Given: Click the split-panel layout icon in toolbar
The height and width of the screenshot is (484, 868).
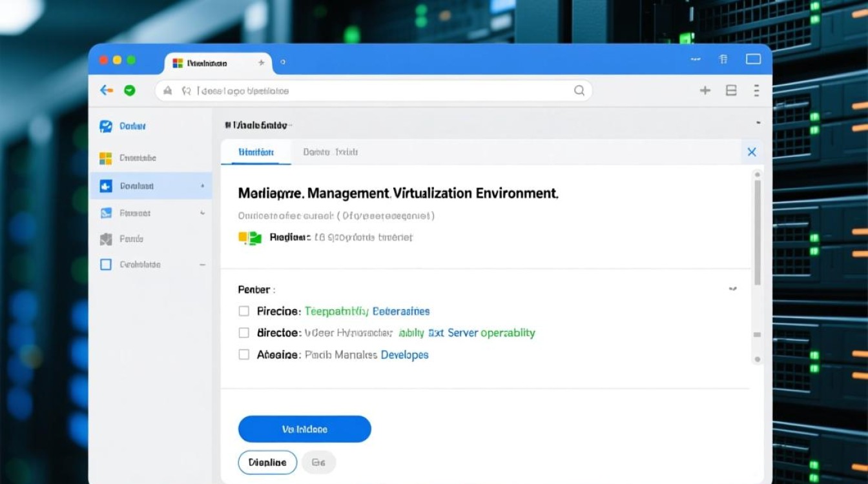Looking at the screenshot, I should pyautogui.click(x=731, y=91).
